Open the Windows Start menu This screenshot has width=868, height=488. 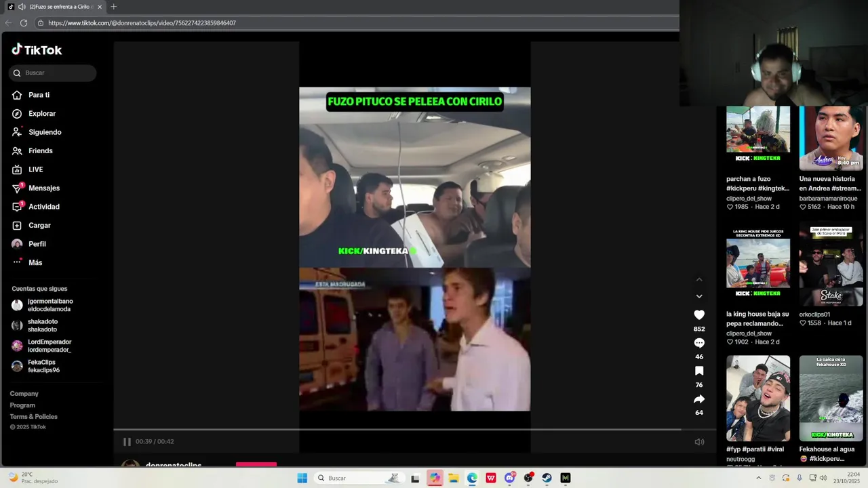pyautogui.click(x=302, y=478)
